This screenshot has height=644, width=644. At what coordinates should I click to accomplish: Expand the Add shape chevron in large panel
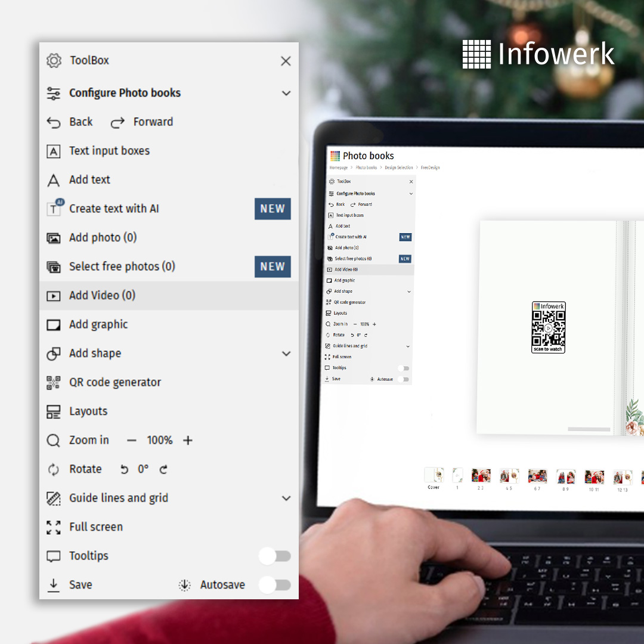pos(286,354)
